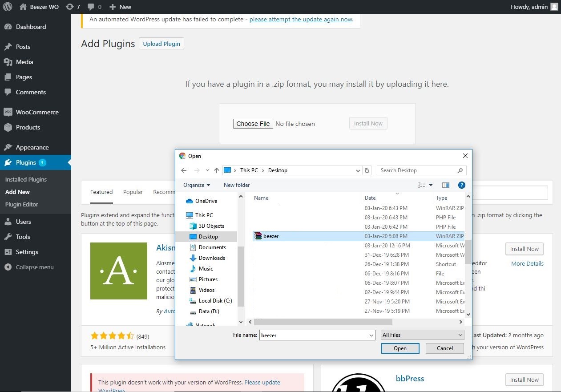The width and height of the screenshot is (561, 392).
Task: Click the Cancel button in dialog
Action: [x=444, y=348]
